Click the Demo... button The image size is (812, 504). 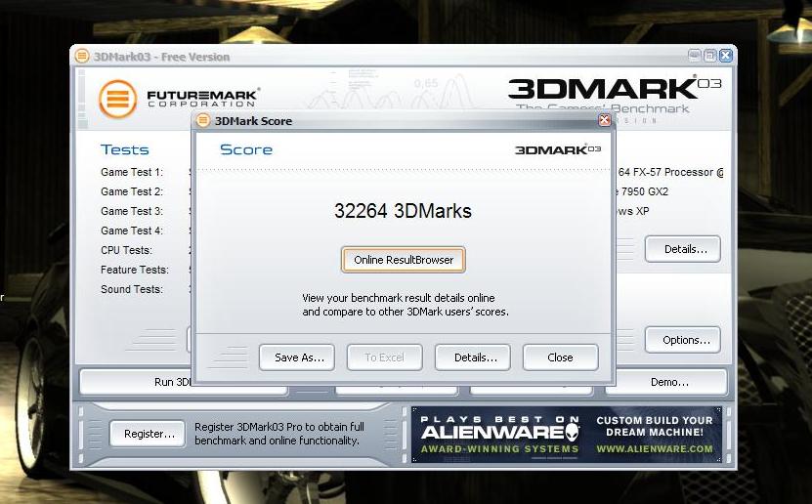click(666, 382)
